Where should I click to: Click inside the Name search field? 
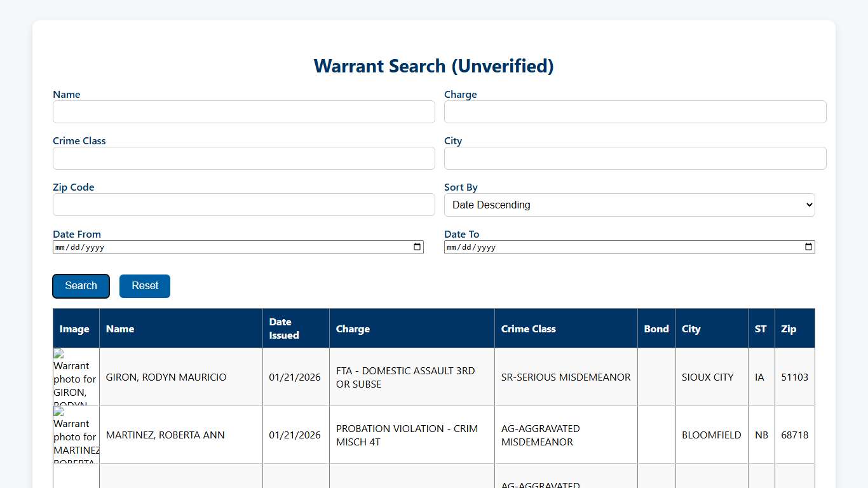click(x=243, y=112)
